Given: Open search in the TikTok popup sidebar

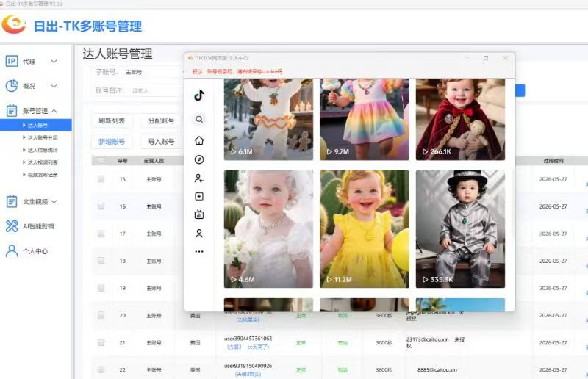Looking at the screenshot, I should tap(199, 119).
